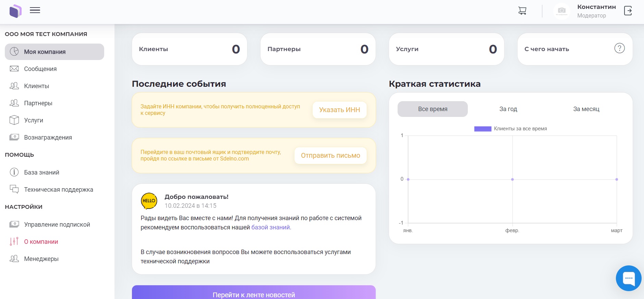Go to Вознаграждения section

(x=48, y=137)
